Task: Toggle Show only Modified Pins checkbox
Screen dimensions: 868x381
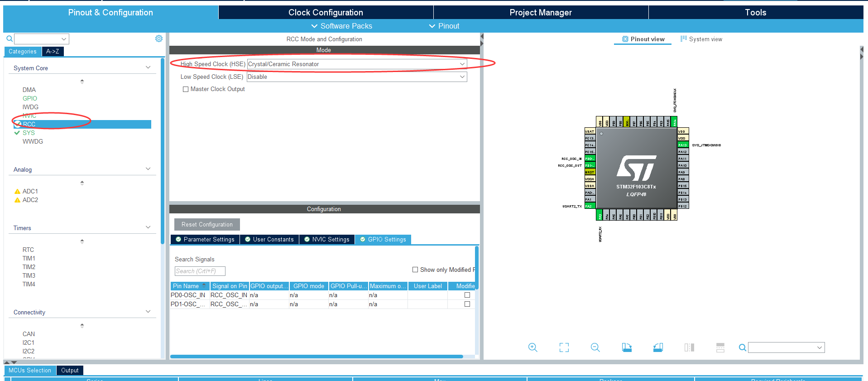Action: (x=415, y=270)
